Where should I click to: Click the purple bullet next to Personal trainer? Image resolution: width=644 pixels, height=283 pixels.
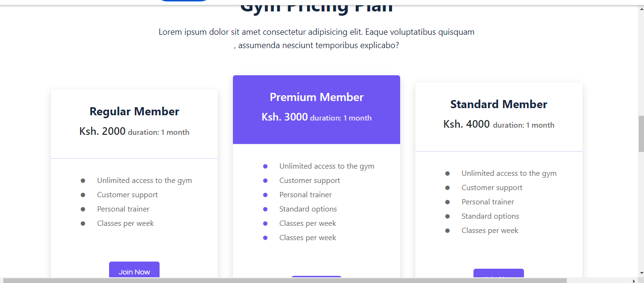coord(265,194)
